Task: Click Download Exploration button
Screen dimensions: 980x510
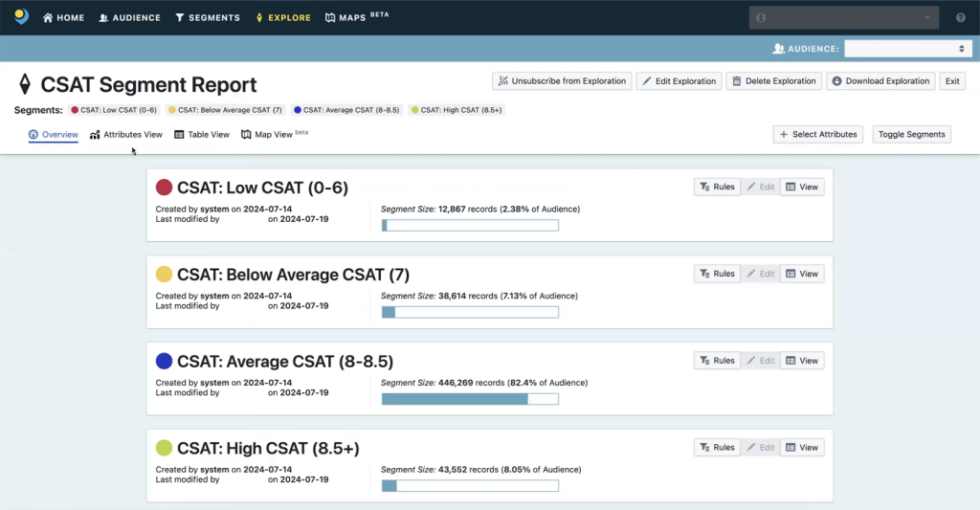Action: tap(880, 81)
